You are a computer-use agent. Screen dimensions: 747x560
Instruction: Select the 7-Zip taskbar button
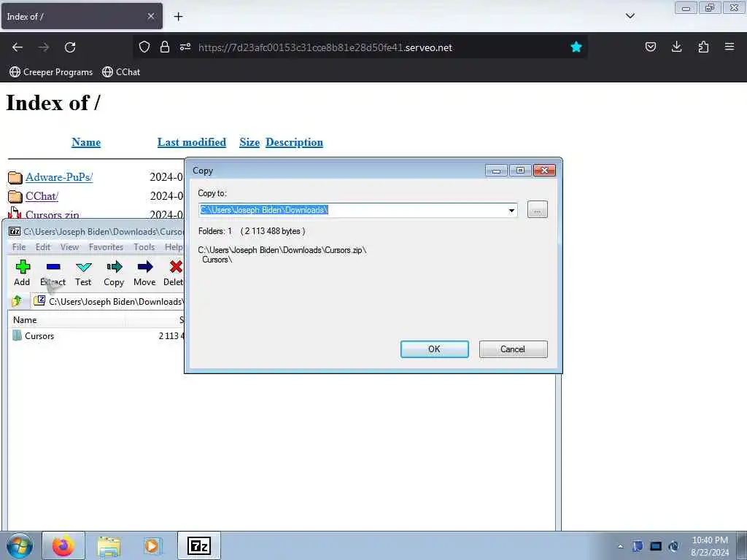pyautogui.click(x=199, y=545)
